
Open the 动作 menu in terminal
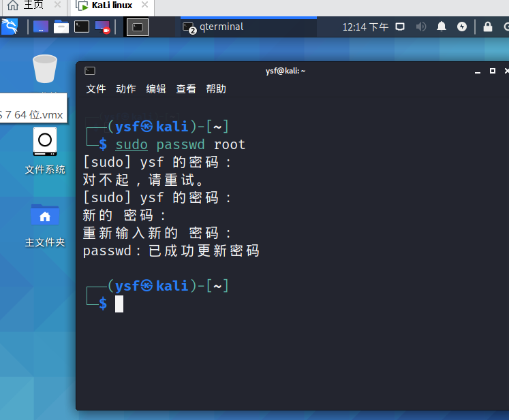pyautogui.click(x=126, y=89)
